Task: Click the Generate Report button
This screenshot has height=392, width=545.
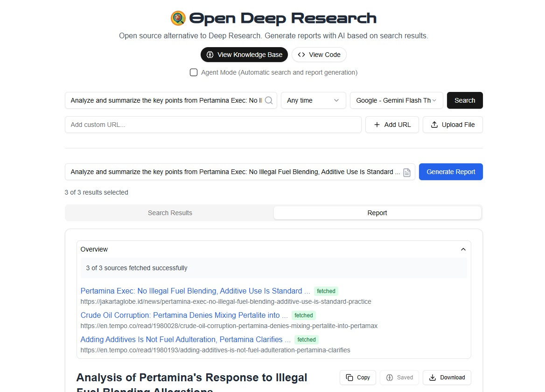Action: [x=451, y=172]
